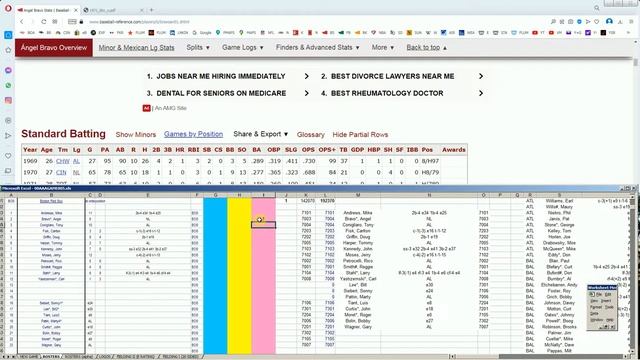Select the Ángel Bravo Overview tab

point(54,48)
